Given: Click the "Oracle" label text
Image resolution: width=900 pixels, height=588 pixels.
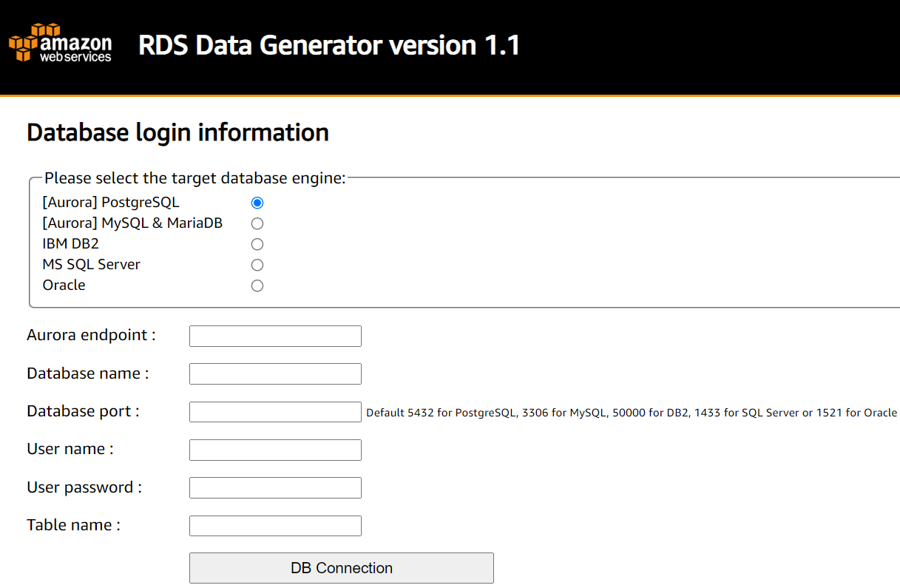Looking at the screenshot, I should (64, 285).
